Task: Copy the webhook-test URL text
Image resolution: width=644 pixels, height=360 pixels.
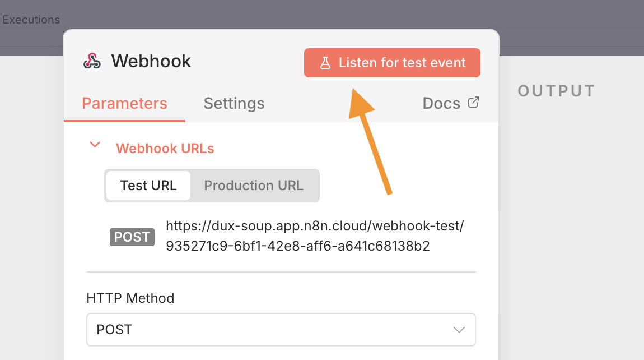Action: point(315,236)
